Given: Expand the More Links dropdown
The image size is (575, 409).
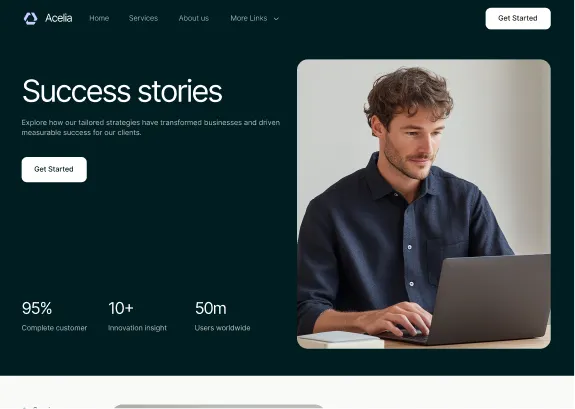Looking at the screenshot, I should [x=254, y=18].
